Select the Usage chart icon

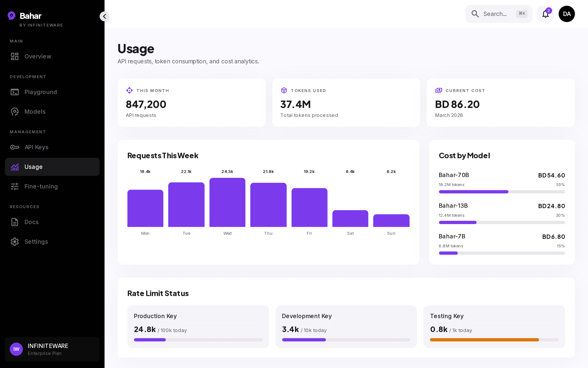(x=14, y=167)
